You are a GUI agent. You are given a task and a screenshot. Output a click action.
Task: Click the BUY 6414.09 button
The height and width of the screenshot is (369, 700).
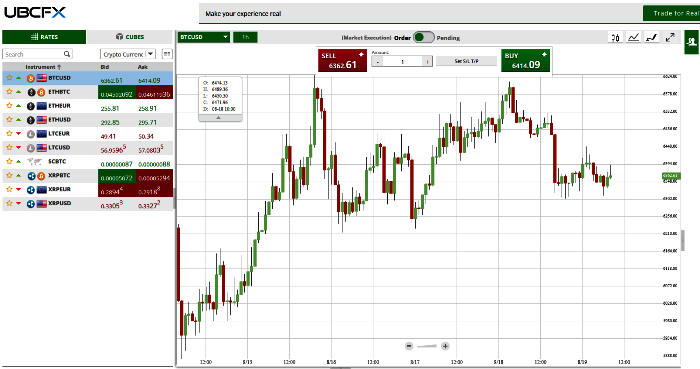525,61
